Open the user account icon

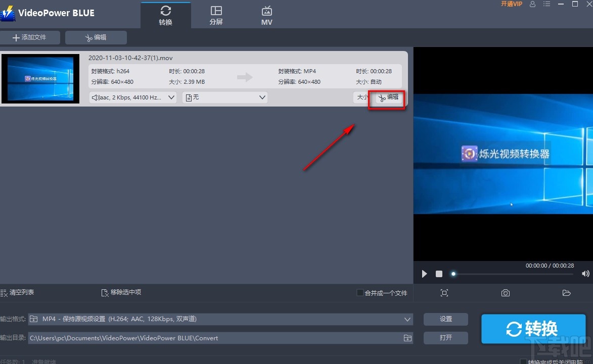click(x=532, y=5)
